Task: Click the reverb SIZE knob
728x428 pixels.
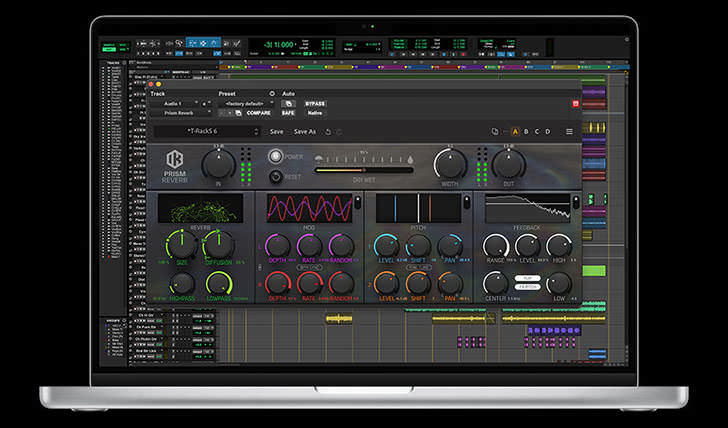Action: point(182,245)
